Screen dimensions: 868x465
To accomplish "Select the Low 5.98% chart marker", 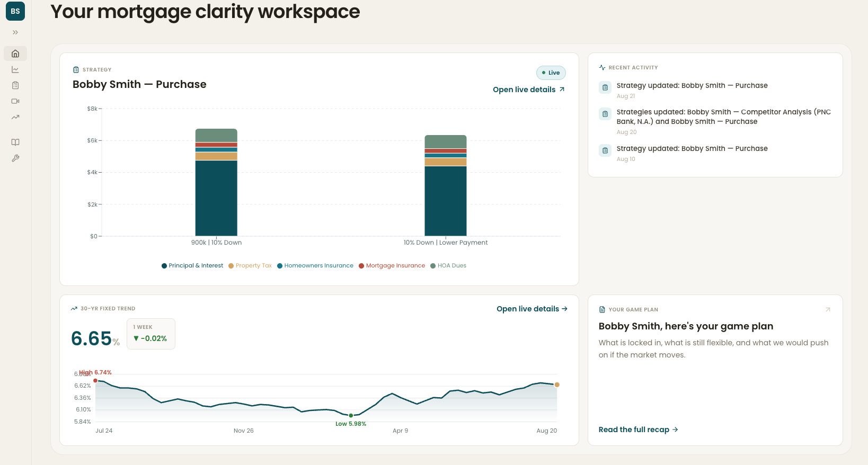I will point(351,416).
